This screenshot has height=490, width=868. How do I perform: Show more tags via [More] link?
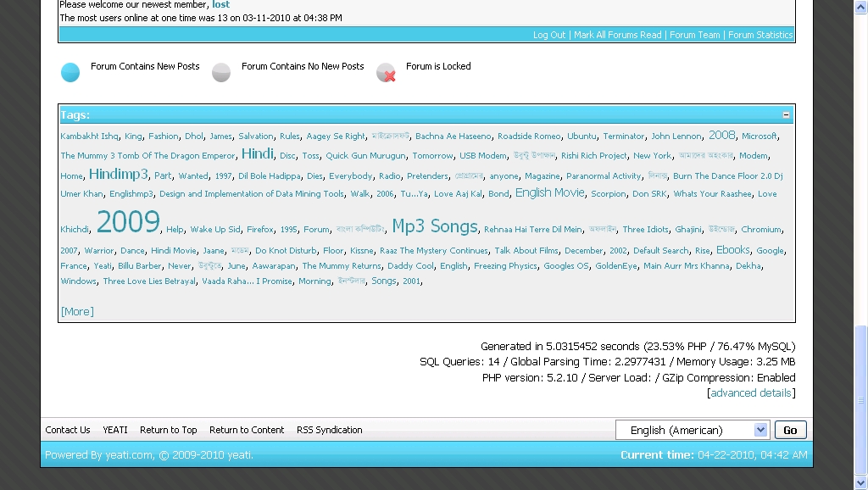coord(77,311)
